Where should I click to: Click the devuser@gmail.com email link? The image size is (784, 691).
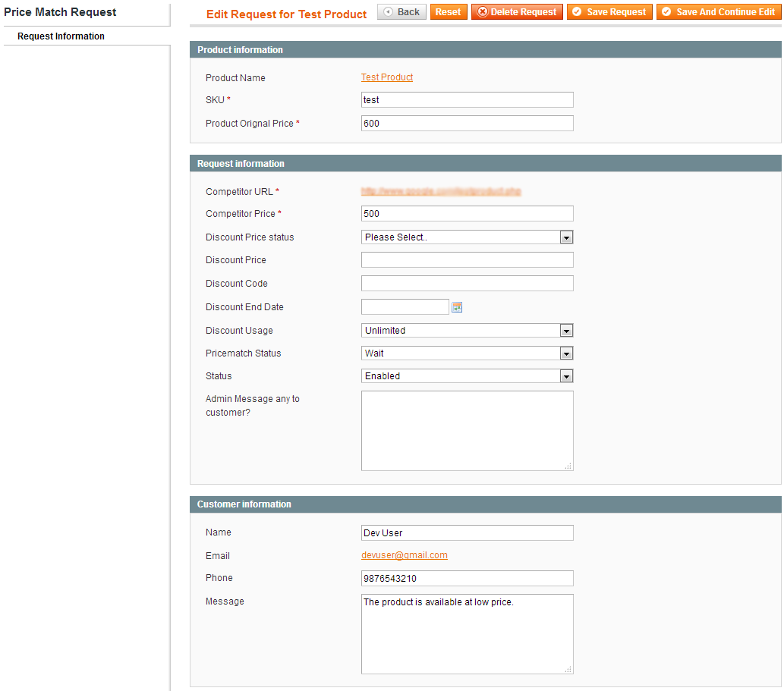coord(405,555)
